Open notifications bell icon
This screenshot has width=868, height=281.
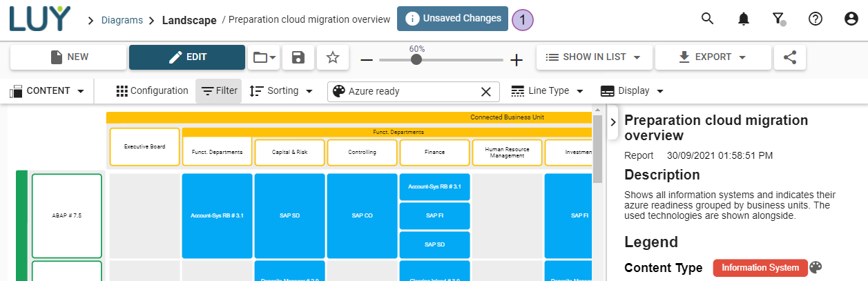tap(743, 19)
